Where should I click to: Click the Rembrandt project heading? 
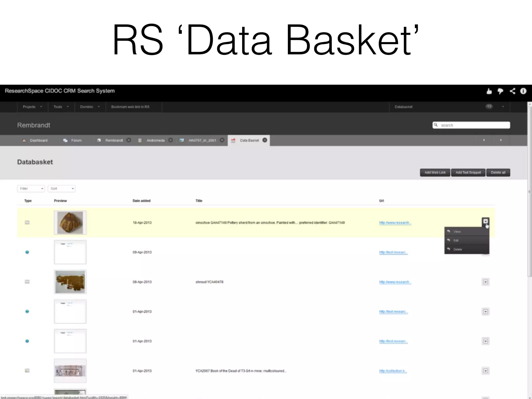click(x=34, y=125)
